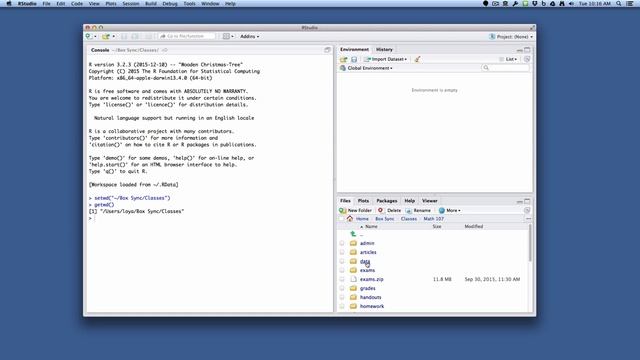Image resolution: width=640 pixels, height=360 pixels.
Task: Open the Import Dataset dropdown
Action: 386,59
